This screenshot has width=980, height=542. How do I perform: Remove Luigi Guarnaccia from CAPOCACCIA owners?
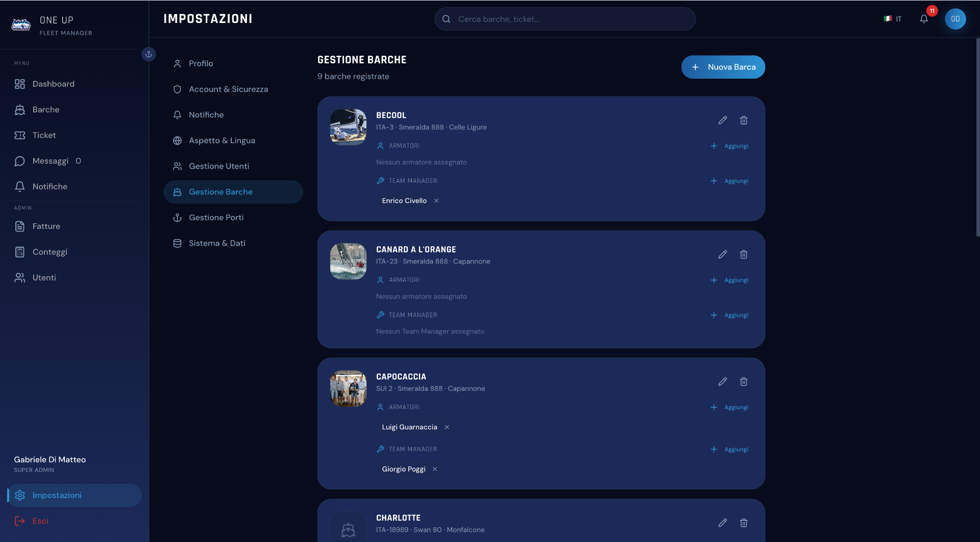(447, 427)
